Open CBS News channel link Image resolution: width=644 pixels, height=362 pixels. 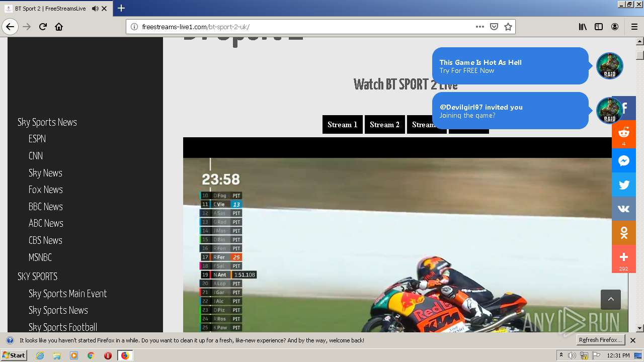tap(45, 240)
